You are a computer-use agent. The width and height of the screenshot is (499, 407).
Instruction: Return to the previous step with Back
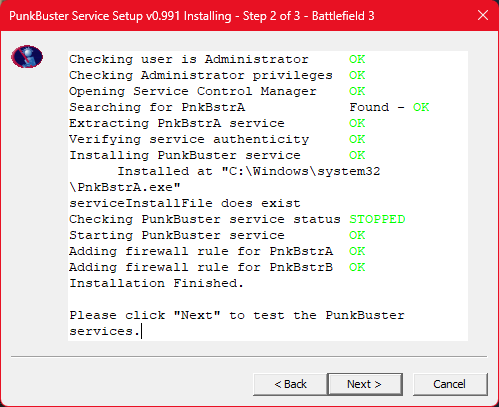click(x=290, y=384)
